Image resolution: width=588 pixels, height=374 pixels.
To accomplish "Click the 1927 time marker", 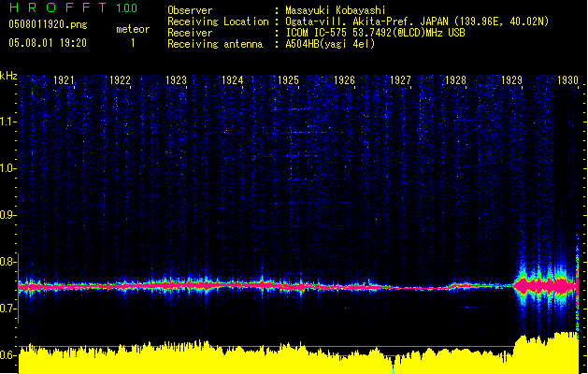I will pos(400,80).
